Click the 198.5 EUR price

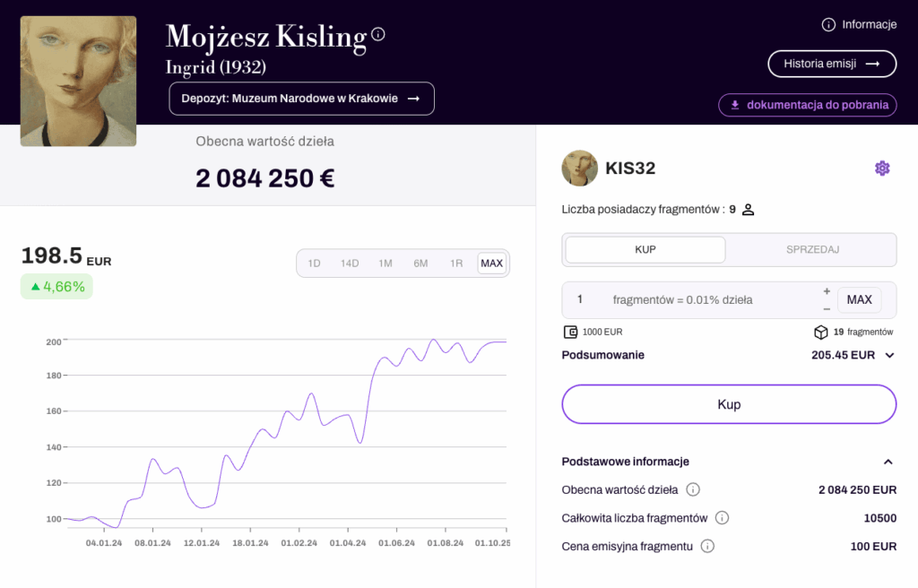tap(66, 256)
